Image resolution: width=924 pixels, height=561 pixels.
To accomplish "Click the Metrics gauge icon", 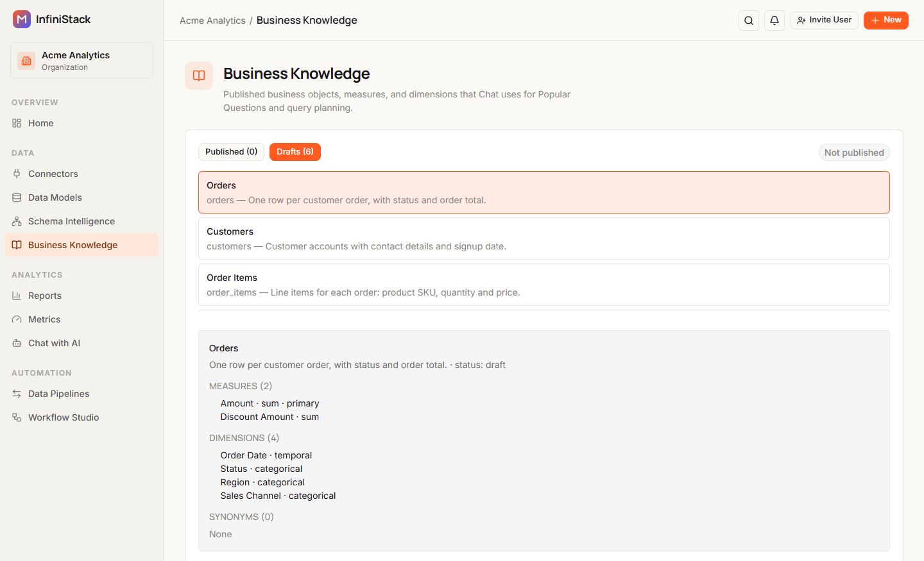I will pos(17,319).
